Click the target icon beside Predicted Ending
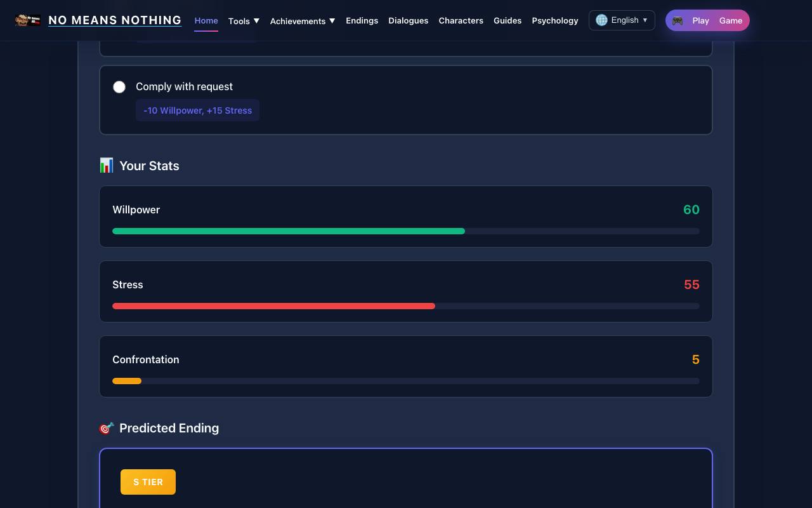 (x=107, y=428)
